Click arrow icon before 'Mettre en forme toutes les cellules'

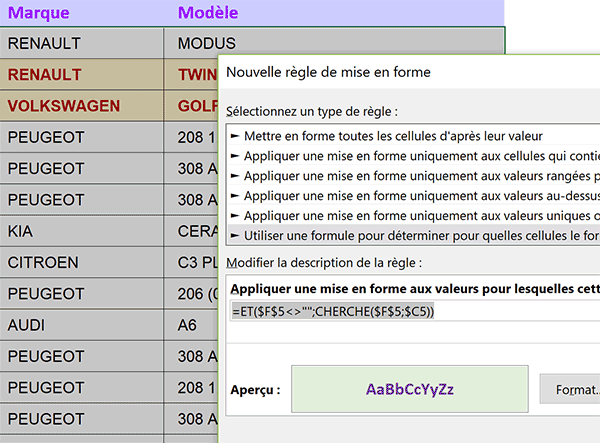coord(235,136)
